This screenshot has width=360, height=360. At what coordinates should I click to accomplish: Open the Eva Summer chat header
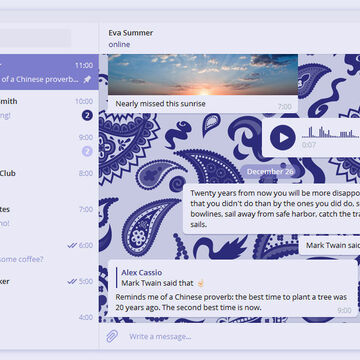pyautogui.click(x=229, y=38)
